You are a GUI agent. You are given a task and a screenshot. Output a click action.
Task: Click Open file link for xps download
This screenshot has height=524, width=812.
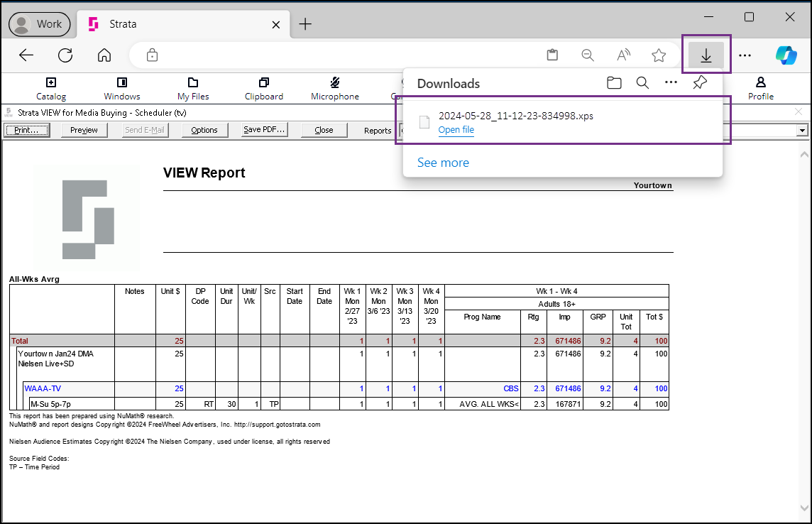(456, 129)
